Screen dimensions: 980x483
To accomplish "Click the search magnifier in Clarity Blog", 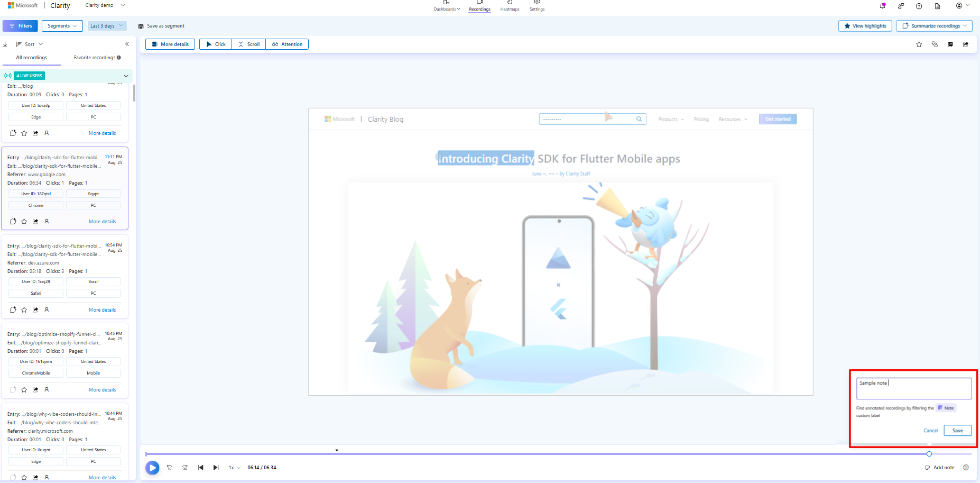I will coord(639,119).
